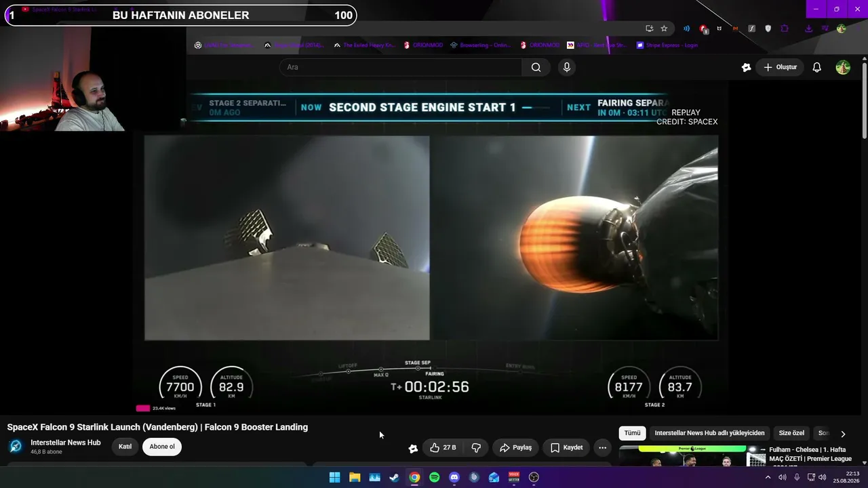
Task: Open the three-dot more actions menu
Action: click(x=602, y=447)
